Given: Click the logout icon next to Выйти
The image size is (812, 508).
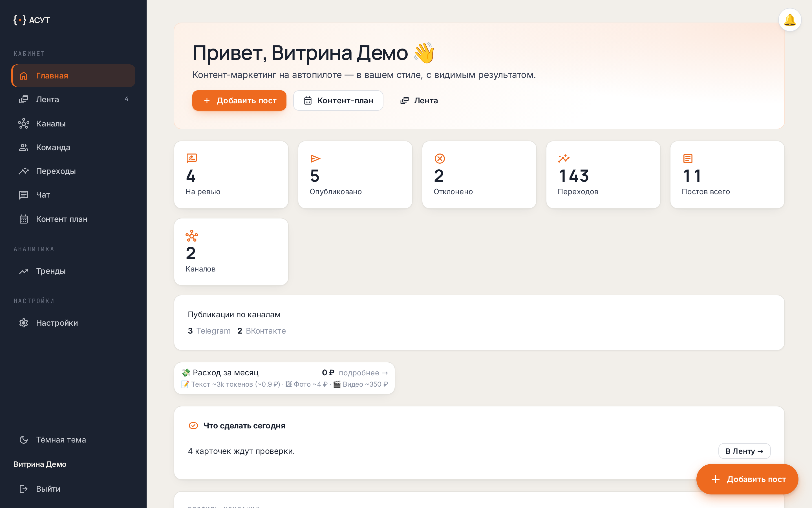Looking at the screenshot, I should tap(23, 489).
